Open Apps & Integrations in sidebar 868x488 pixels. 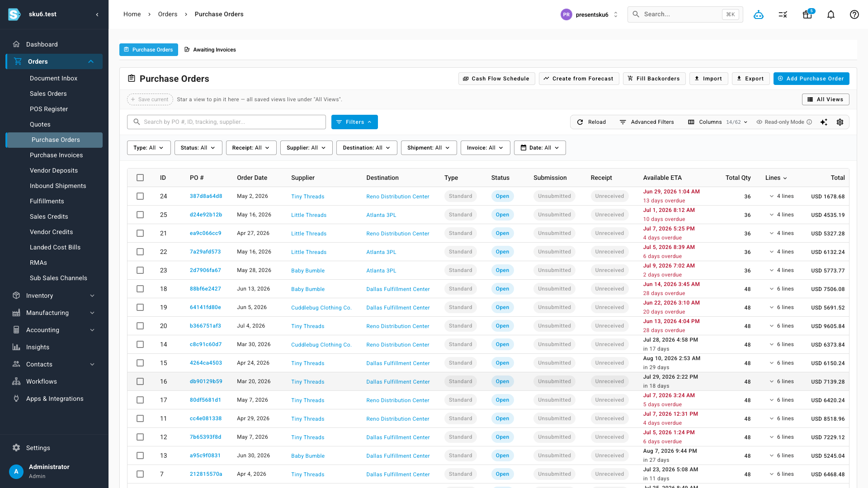click(x=54, y=399)
